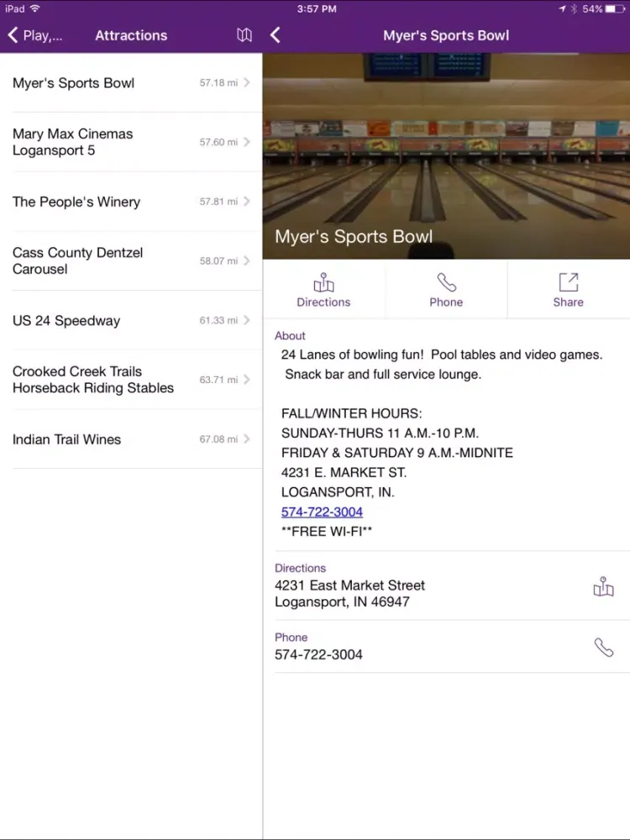Tap the Phone icon under the photo
630x840 pixels.
tap(446, 281)
